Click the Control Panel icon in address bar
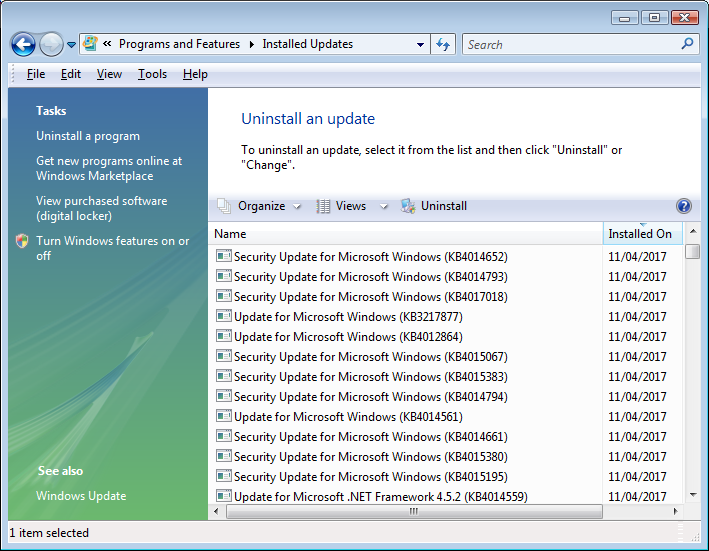 pyautogui.click(x=90, y=44)
